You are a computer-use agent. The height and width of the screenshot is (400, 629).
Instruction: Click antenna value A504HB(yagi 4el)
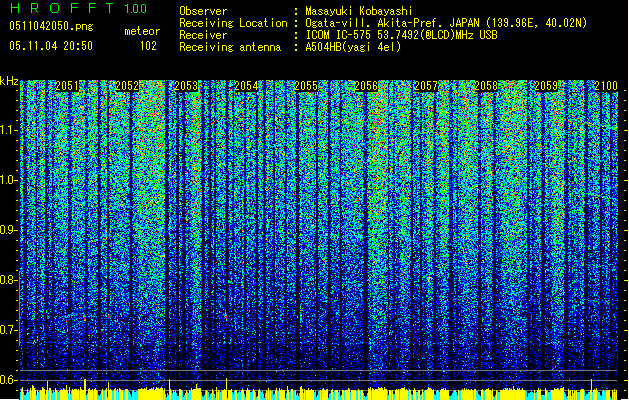point(353,47)
